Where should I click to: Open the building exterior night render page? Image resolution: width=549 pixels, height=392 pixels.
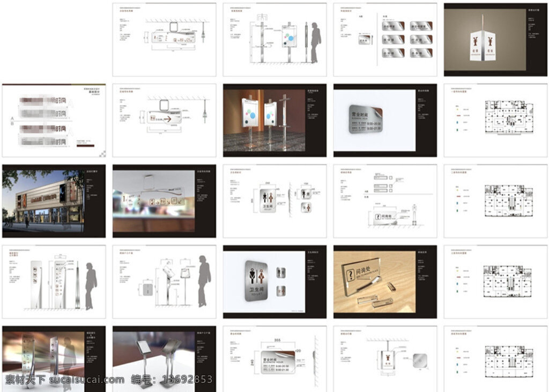54,201
